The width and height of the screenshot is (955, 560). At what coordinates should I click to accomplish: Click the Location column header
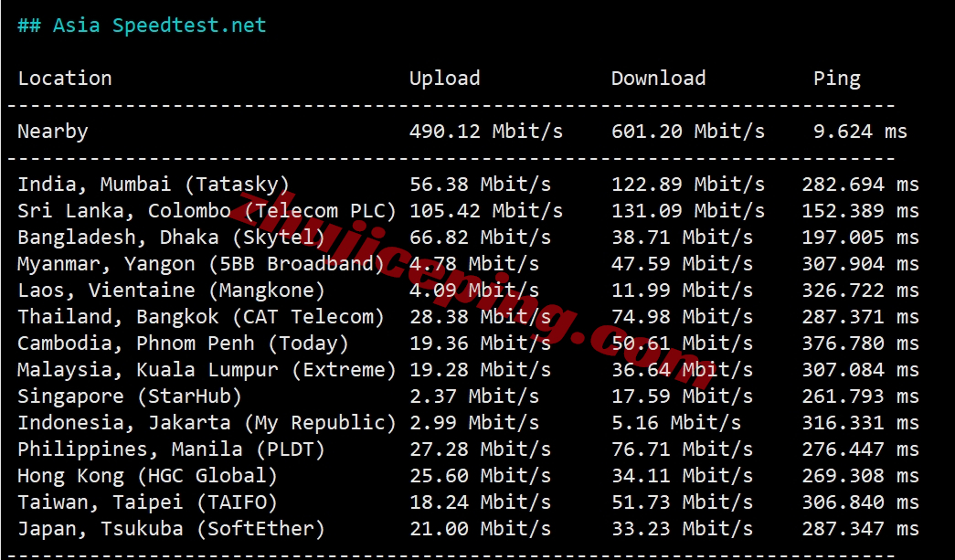coord(65,79)
